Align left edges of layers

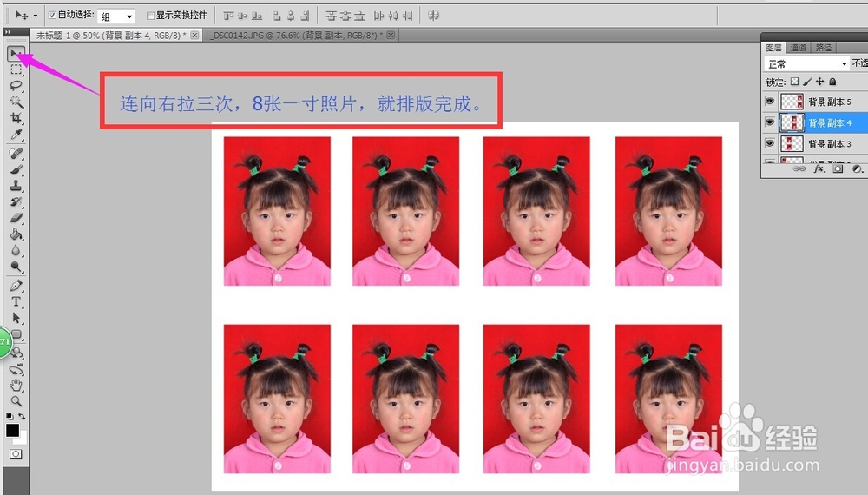pyautogui.click(x=276, y=16)
